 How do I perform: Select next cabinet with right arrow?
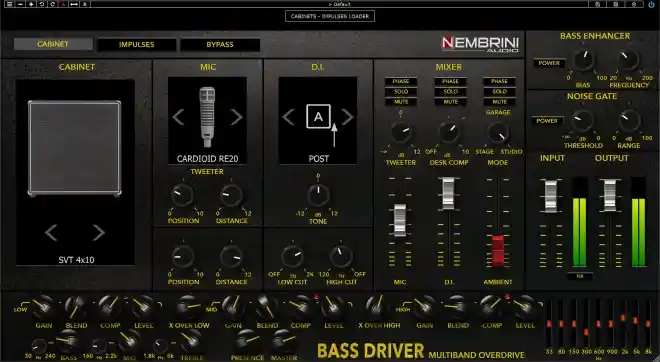coord(98,232)
